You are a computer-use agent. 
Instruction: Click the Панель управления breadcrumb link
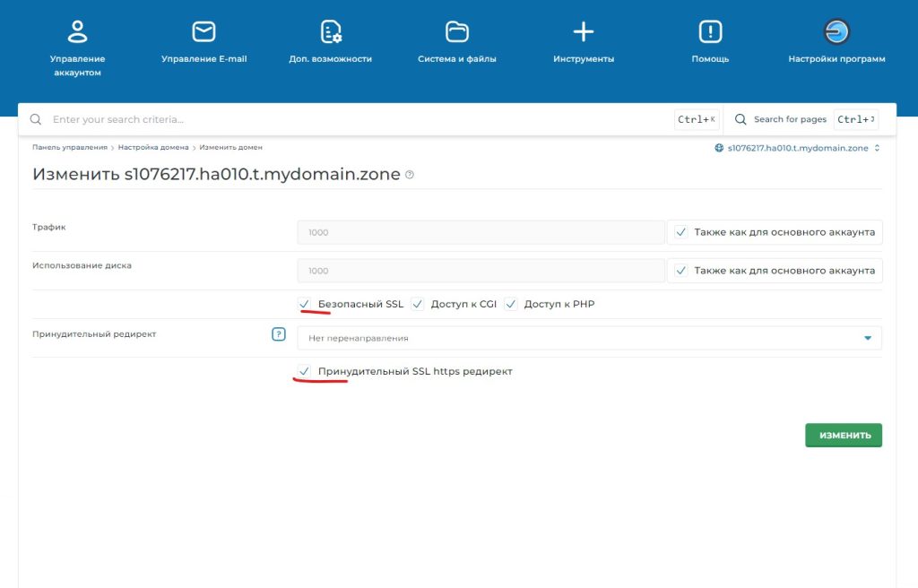[70, 147]
